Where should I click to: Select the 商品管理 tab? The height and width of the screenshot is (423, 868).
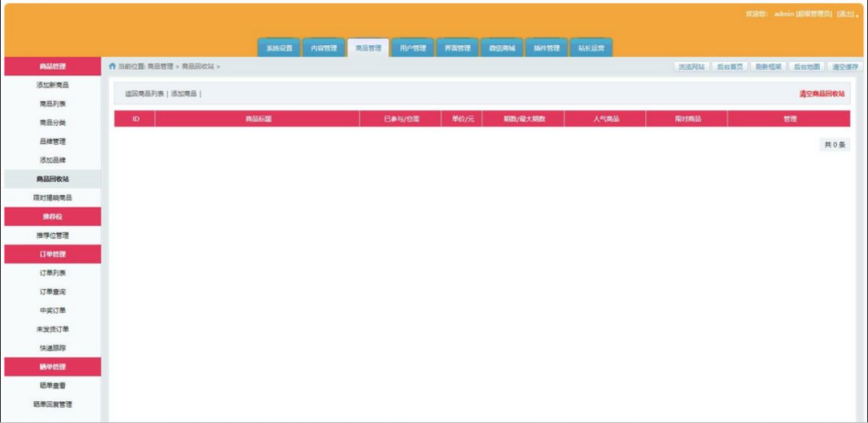tap(368, 48)
